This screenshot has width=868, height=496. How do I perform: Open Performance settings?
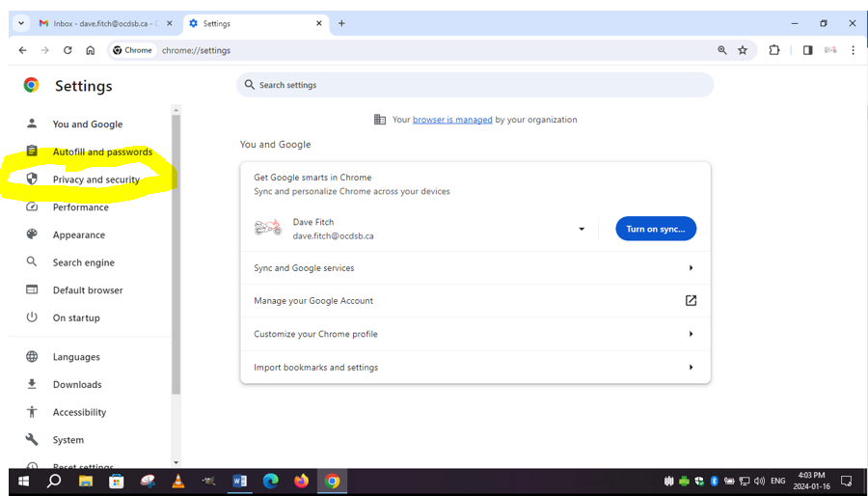point(80,207)
